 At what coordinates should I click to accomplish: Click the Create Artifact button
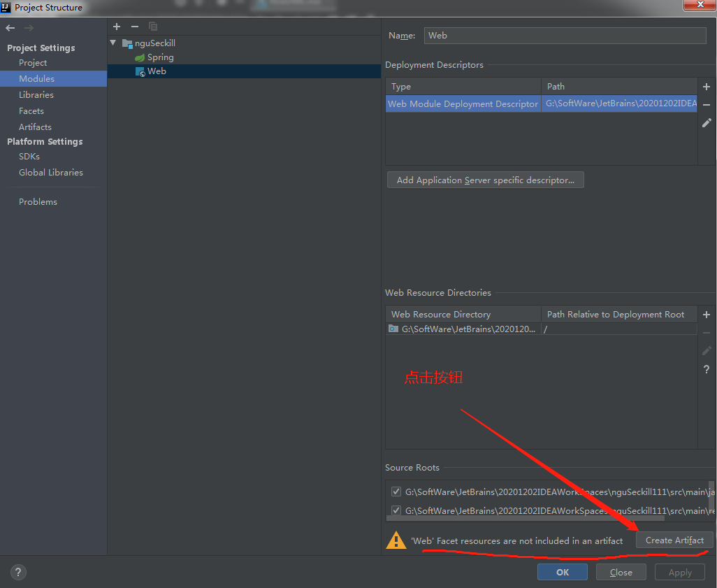coord(674,540)
